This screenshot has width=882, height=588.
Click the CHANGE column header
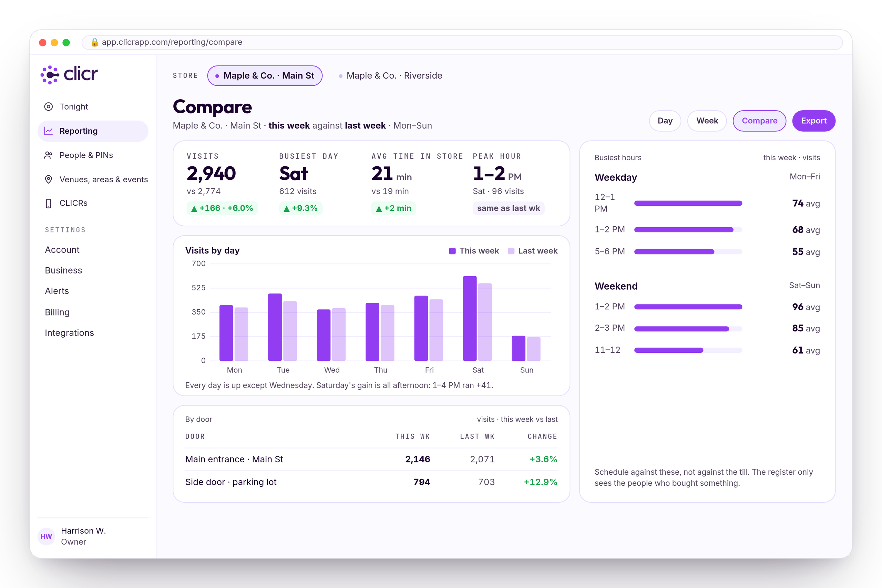542,436
